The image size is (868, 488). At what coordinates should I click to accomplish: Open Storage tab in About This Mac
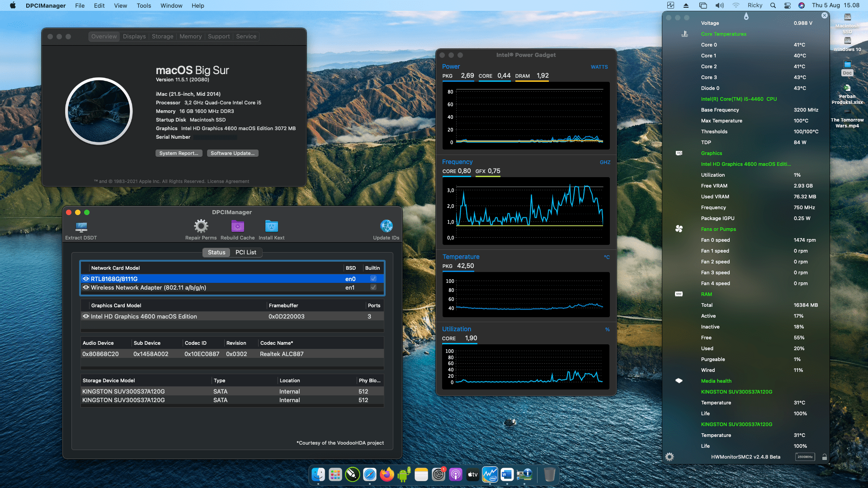coord(162,36)
